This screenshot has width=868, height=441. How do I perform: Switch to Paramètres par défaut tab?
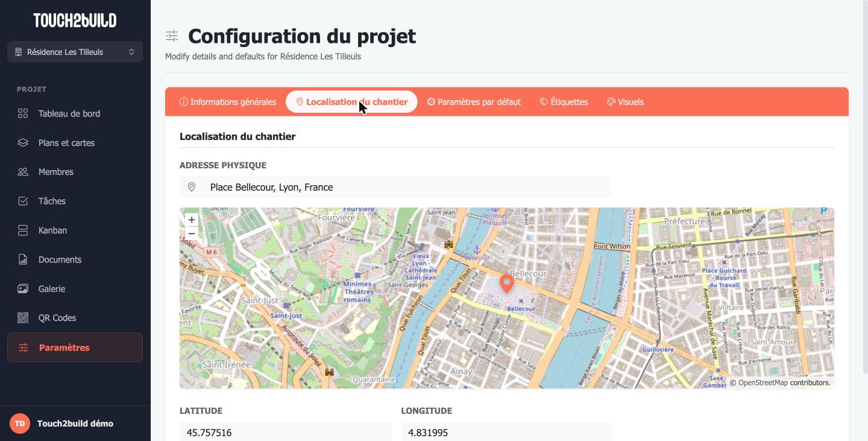click(x=474, y=102)
